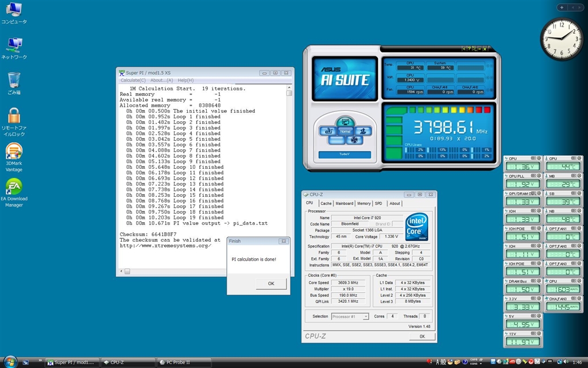
Task: Open config icon on 5V voltage panel
Action: pos(533,316)
